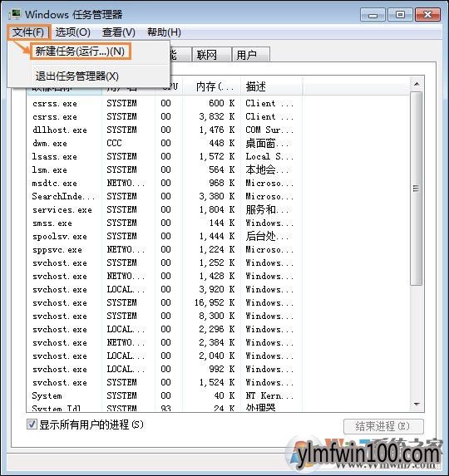Click the 结束进程 button

[x=383, y=426]
